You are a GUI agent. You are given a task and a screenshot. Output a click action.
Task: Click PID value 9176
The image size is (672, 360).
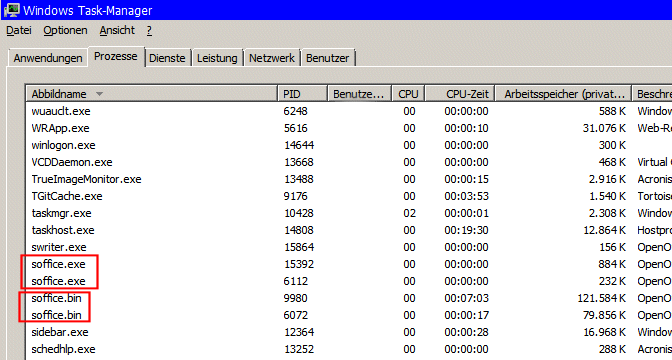pyautogui.click(x=295, y=196)
